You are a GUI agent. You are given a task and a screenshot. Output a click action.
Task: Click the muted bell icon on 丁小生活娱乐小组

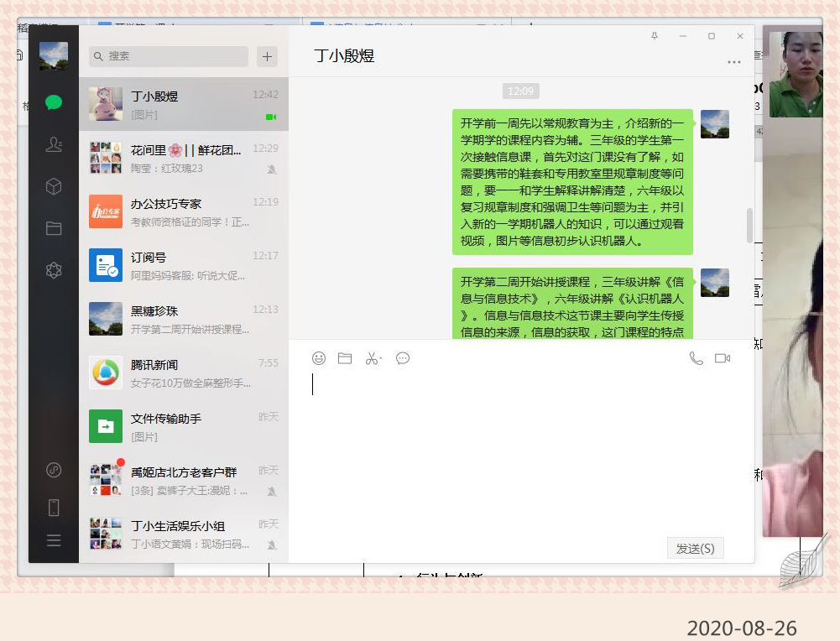[272, 545]
